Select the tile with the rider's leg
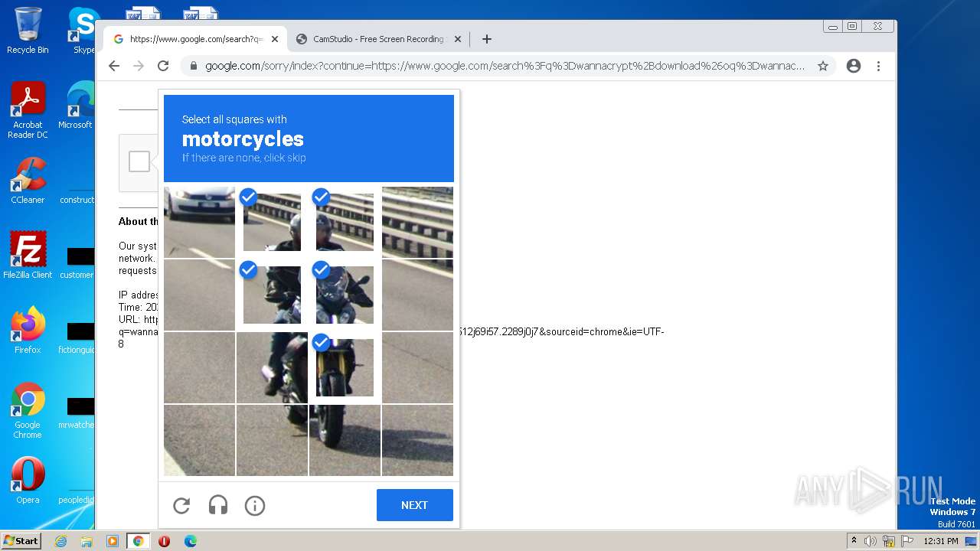Screen dimensions: 980x551 (272, 367)
